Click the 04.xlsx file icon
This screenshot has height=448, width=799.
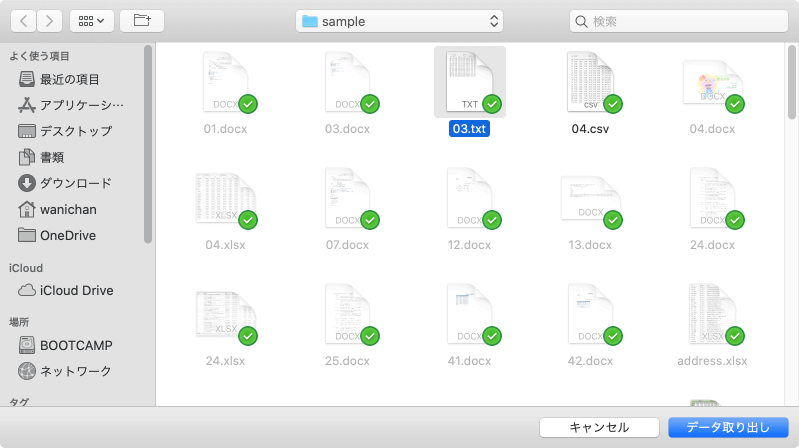coord(226,199)
